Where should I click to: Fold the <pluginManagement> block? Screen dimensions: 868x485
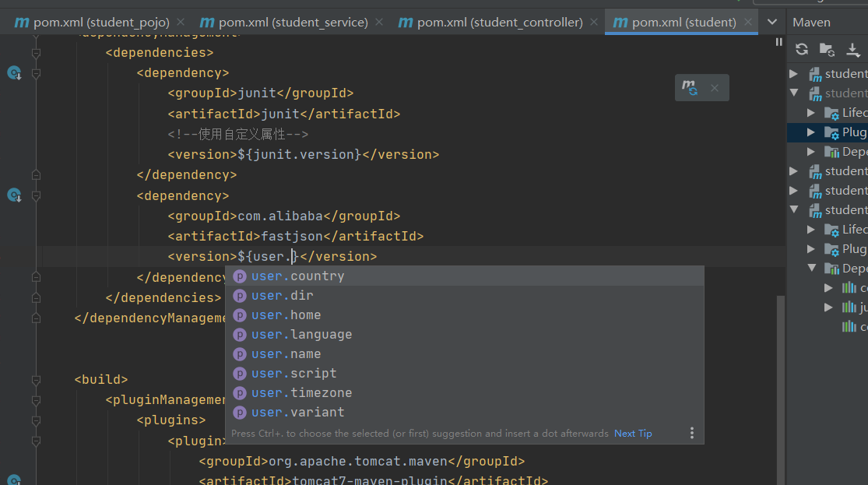36,400
